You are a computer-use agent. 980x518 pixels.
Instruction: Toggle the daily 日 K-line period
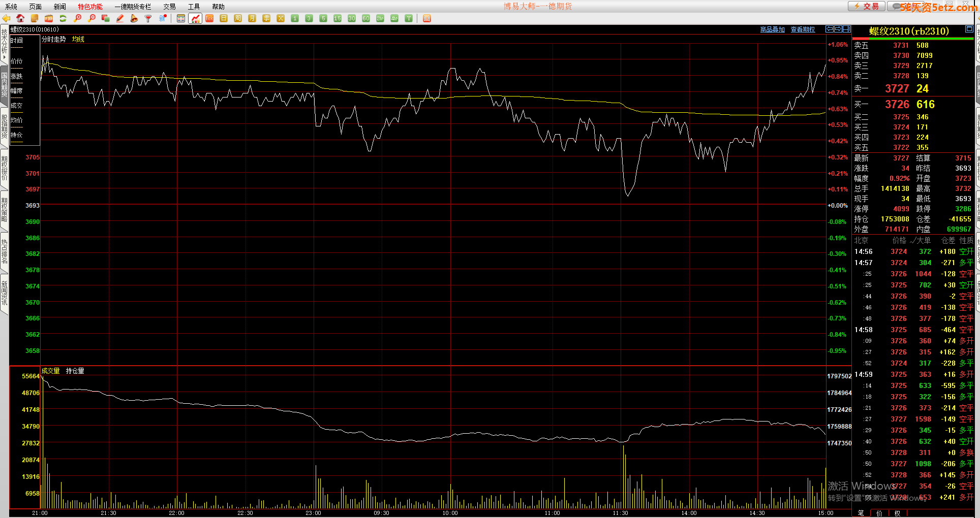[x=224, y=18]
